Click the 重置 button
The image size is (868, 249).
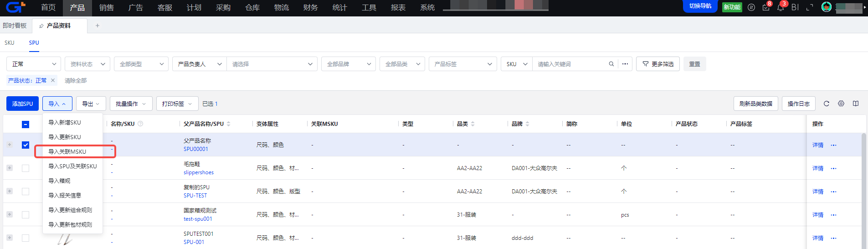pyautogui.click(x=694, y=64)
